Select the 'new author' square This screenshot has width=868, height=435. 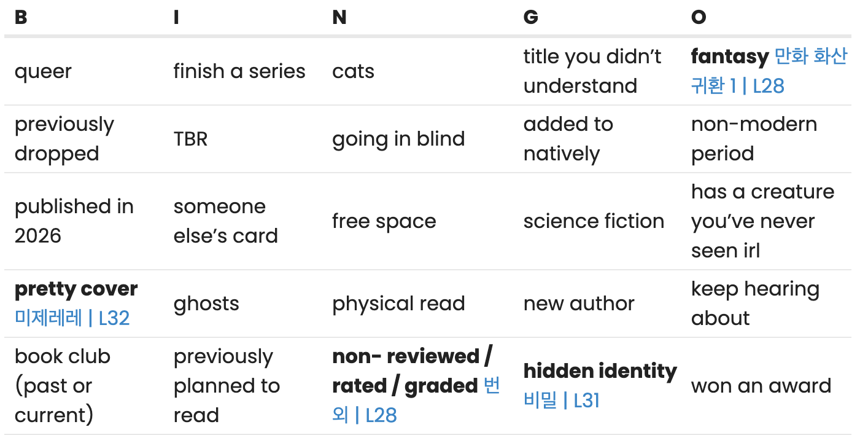pos(578,304)
